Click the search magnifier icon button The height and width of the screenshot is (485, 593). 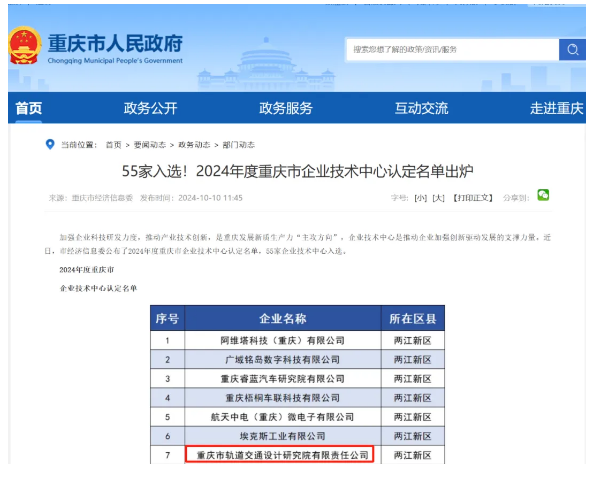tap(572, 50)
